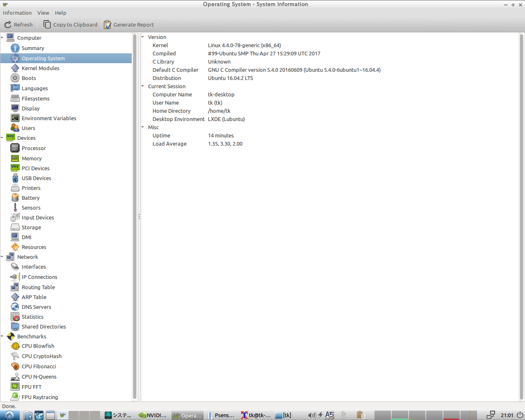Click the volume icon in system tray
The width and height of the screenshot is (525, 420).
click(x=312, y=415)
